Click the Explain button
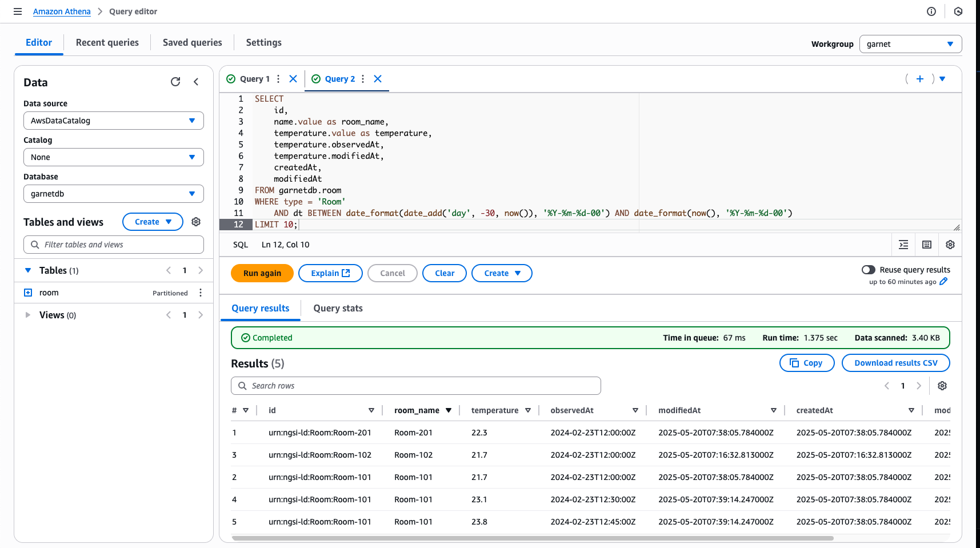 pyautogui.click(x=330, y=273)
